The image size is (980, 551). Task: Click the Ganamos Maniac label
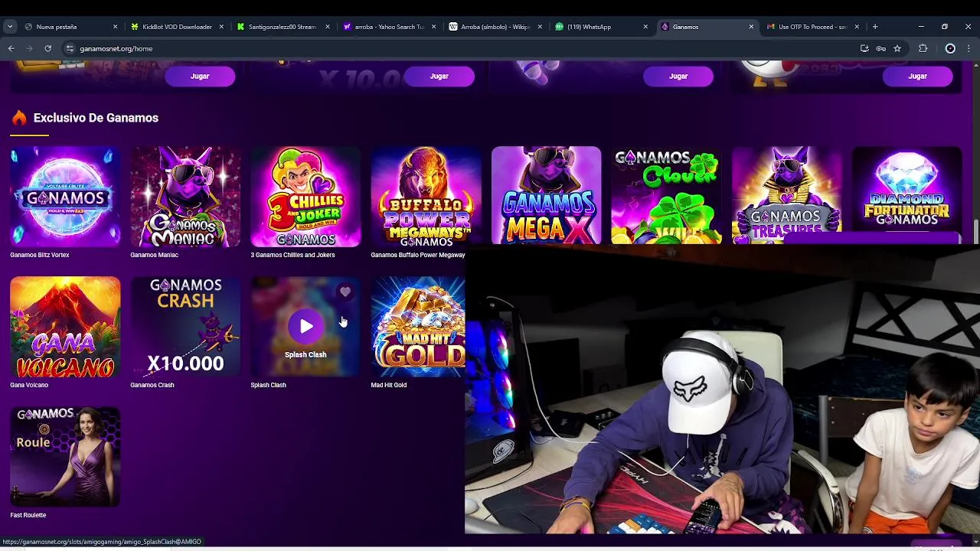click(x=154, y=255)
